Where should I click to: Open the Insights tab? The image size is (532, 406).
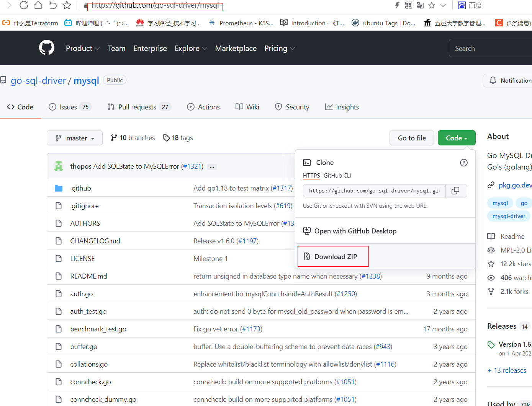pyautogui.click(x=342, y=107)
